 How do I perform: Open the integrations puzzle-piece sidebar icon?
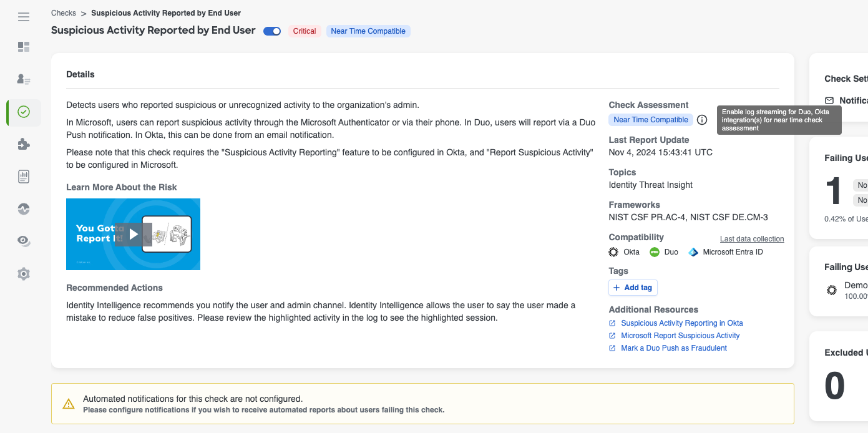[24, 144]
